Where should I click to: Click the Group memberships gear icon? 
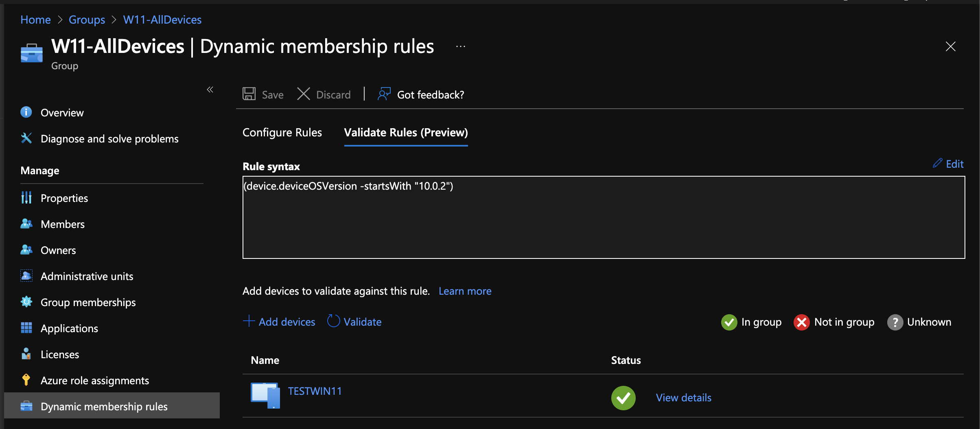tap(26, 302)
